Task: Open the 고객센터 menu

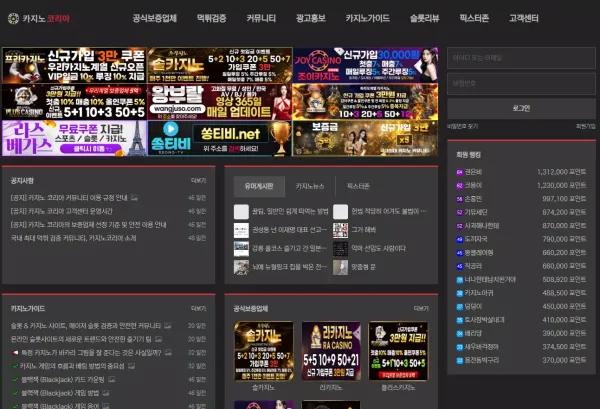Action: pos(524,18)
